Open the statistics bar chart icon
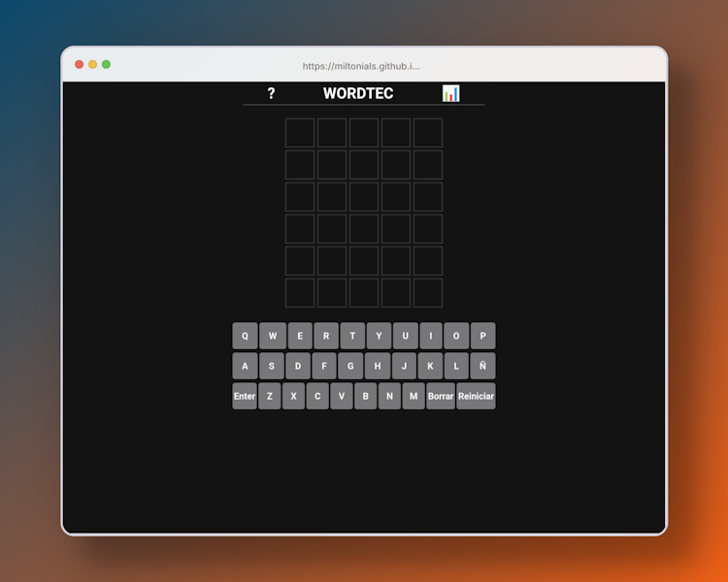Viewport: 728px width, 582px height. [450, 93]
